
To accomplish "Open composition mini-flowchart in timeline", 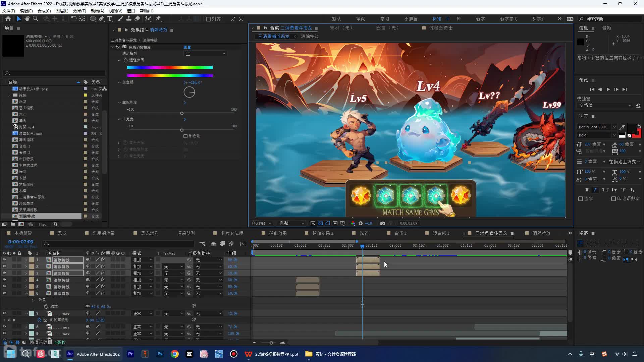I will click(x=202, y=244).
